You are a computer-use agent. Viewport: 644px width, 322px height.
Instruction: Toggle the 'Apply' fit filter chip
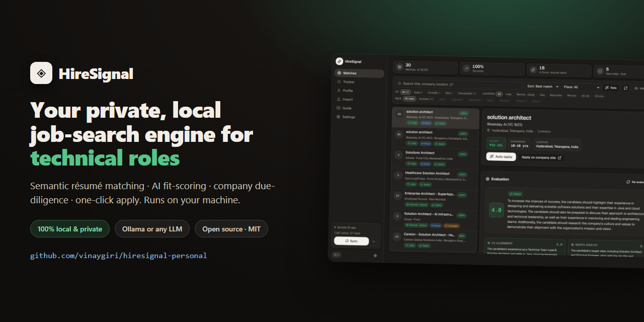click(x=418, y=93)
